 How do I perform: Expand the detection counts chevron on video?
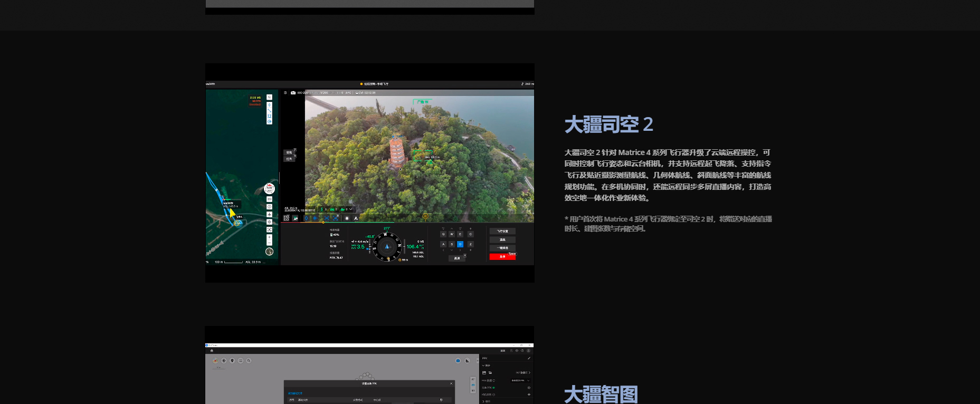[351, 209]
